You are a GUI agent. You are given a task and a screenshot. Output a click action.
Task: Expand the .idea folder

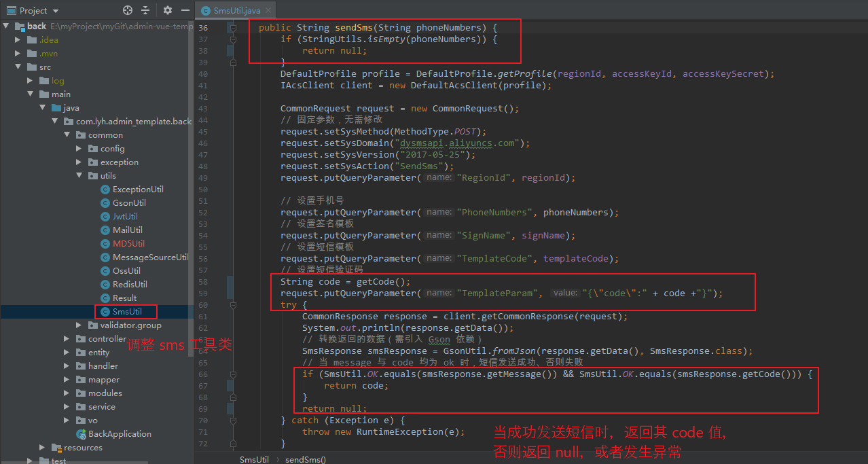(18, 40)
